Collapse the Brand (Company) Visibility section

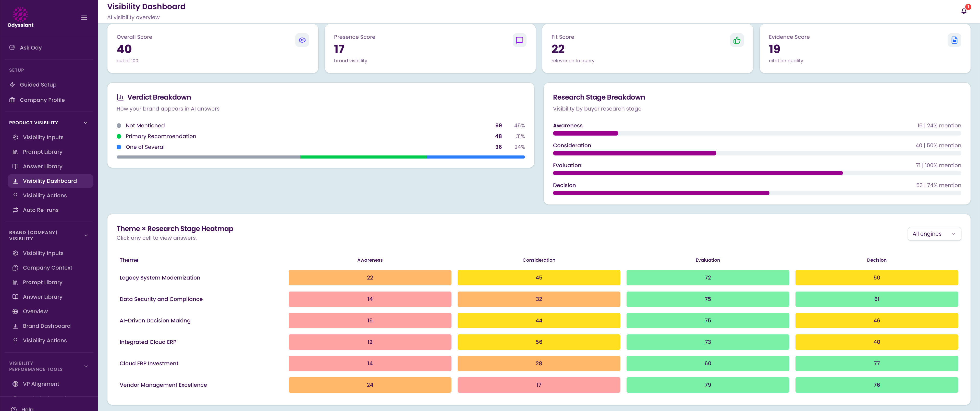pyautogui.click(x=86, y=236)
